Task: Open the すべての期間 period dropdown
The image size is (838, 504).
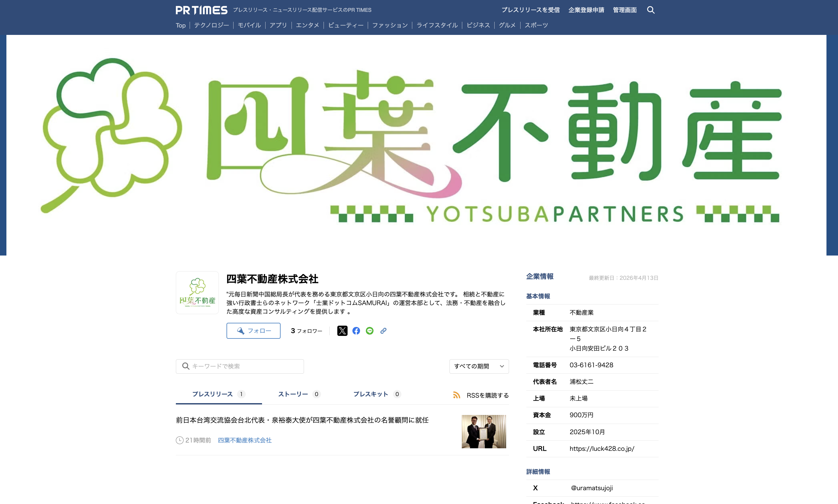Action: coord(479,366)
